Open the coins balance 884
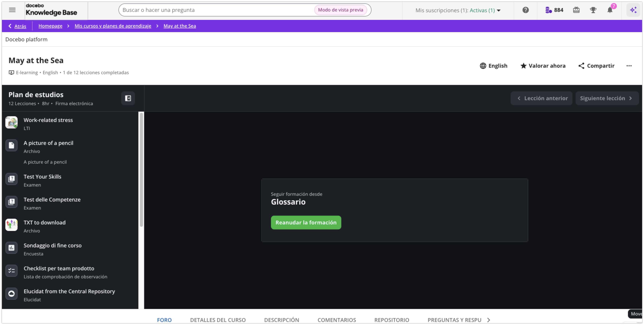Image resolution: width=644 pixels, height=325 pixels. coord(554,10)
